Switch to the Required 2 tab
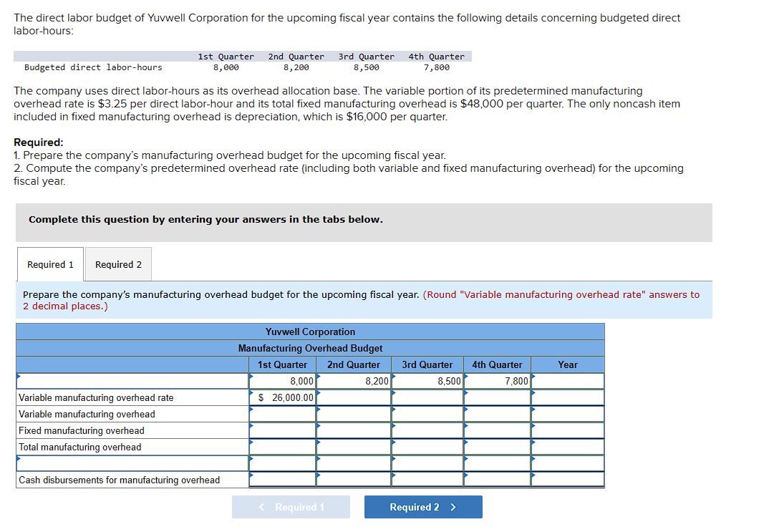 (x=117, y=264)
